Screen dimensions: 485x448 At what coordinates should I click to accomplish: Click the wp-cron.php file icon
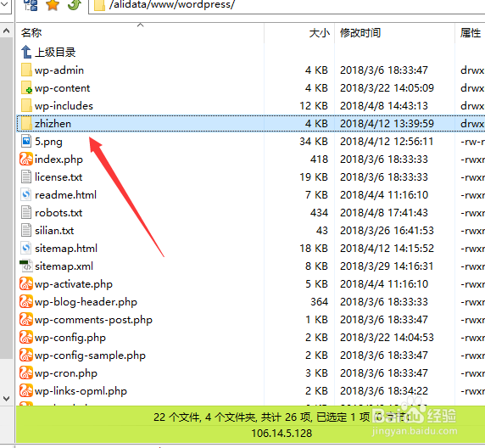tap(26, 373)
